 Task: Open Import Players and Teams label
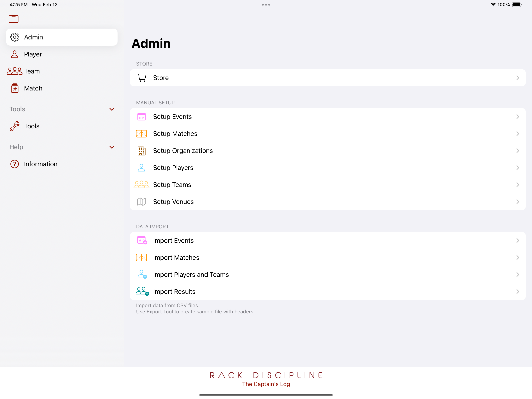pyautogui.click(x=191, y=275)
